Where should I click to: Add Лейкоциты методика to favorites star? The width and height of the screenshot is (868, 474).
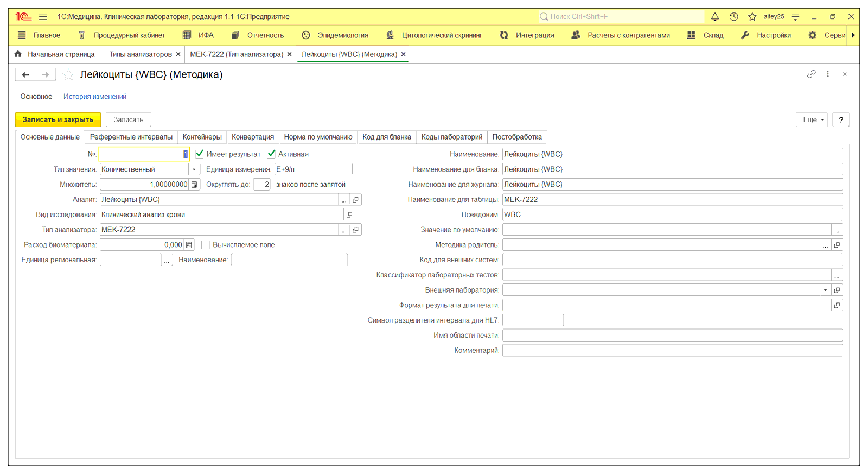(68, 75)
